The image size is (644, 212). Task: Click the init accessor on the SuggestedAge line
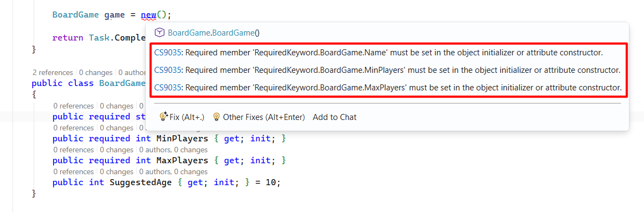[224, 182]
